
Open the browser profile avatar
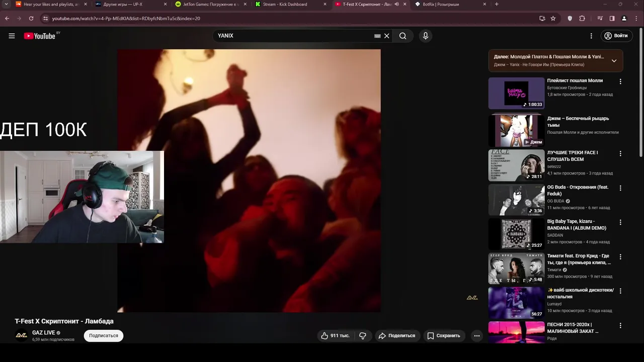tap(624, 19)
